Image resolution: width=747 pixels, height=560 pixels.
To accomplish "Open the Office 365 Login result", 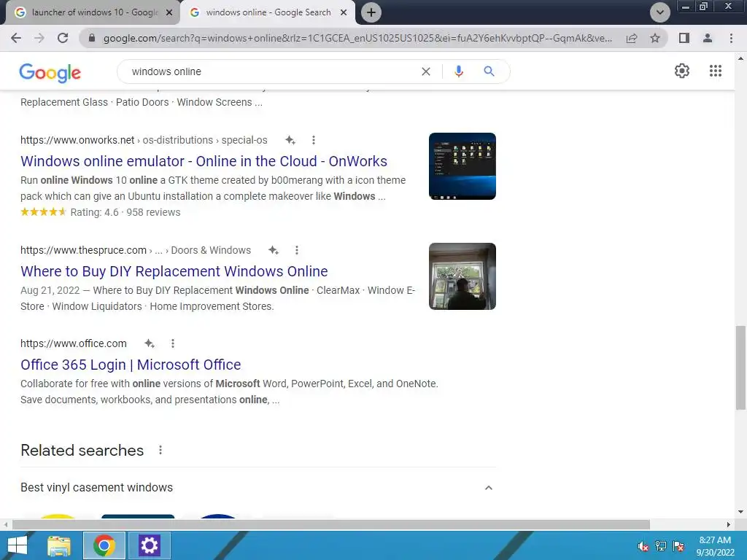I will pos(131,365).
